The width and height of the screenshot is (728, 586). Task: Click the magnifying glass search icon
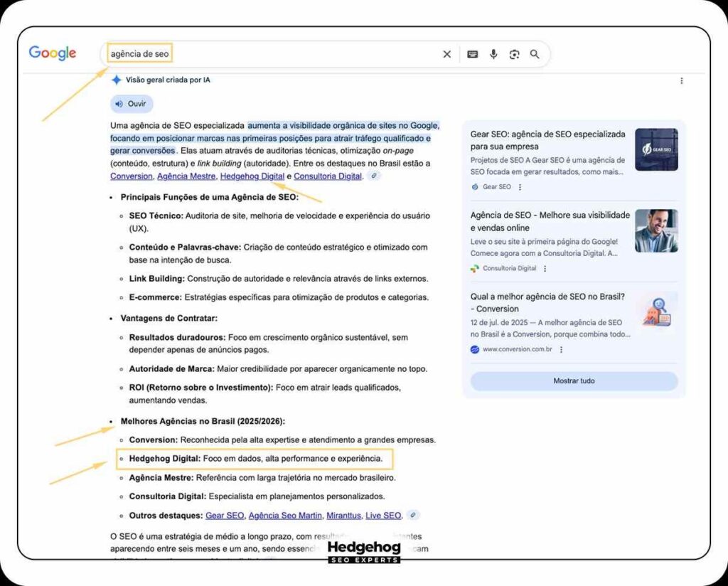point(535,54)
